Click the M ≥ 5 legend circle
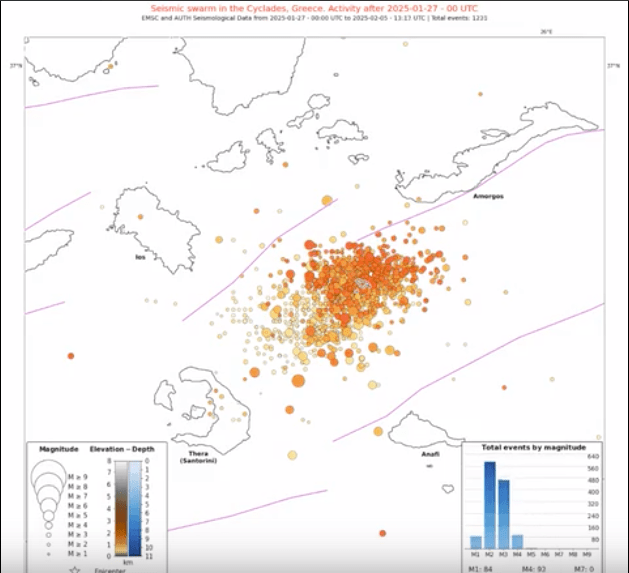 50,516
